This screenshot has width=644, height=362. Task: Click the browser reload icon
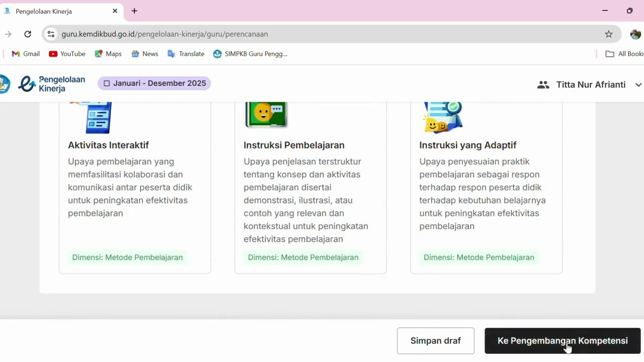(28, 34)
